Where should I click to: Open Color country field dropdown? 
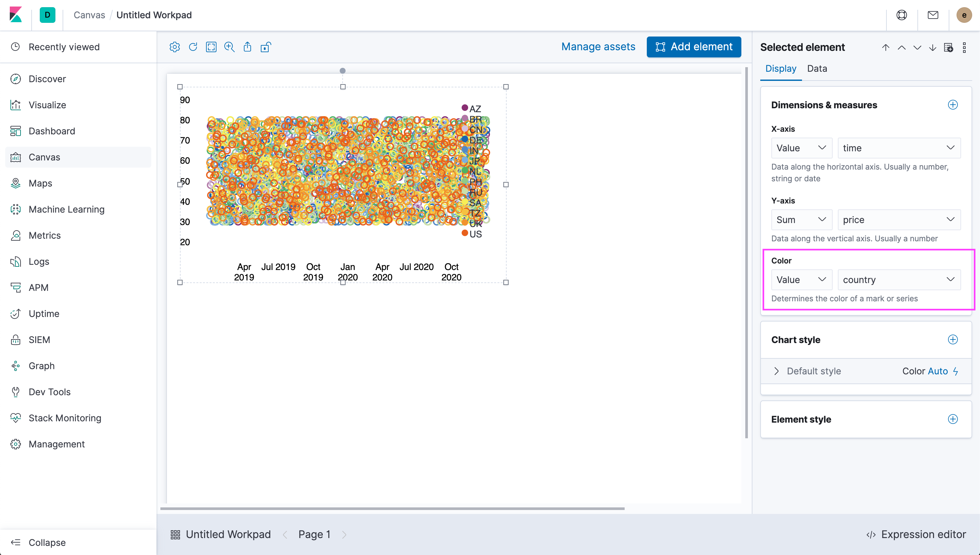point(899,280)
